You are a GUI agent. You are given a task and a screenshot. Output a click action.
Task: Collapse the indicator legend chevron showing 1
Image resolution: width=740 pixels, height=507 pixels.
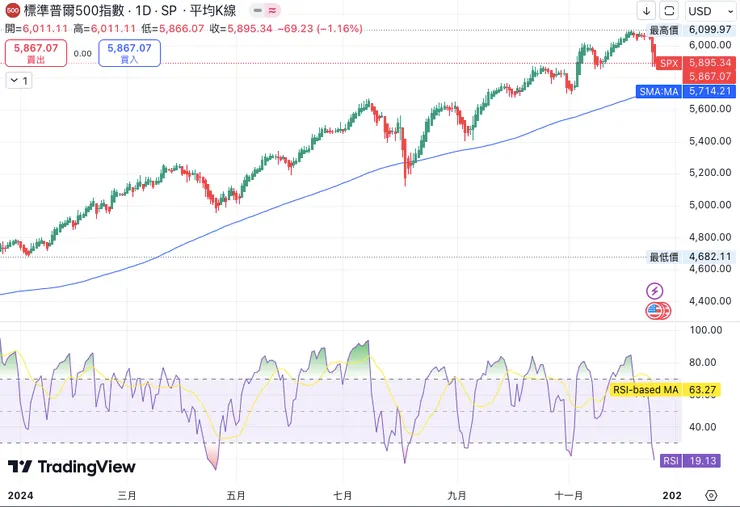pyautogui.click(x=19, y=80)
